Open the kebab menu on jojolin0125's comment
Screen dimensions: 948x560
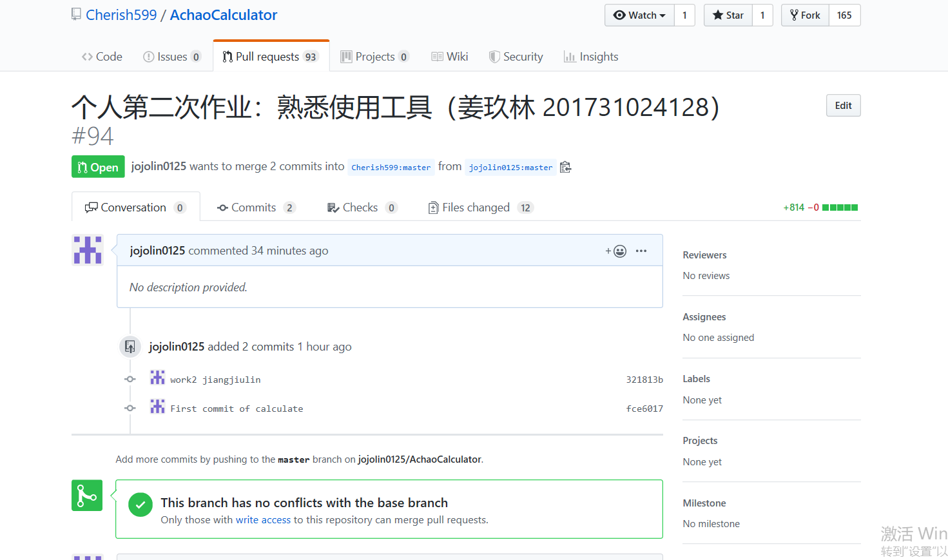[x=641, y=251]
